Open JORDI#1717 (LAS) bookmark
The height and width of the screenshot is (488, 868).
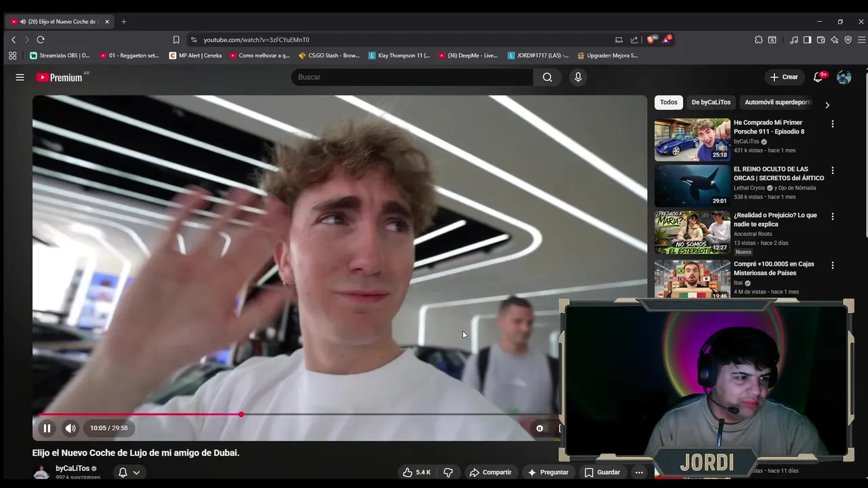pyautogui.click(x=538, y=56)
